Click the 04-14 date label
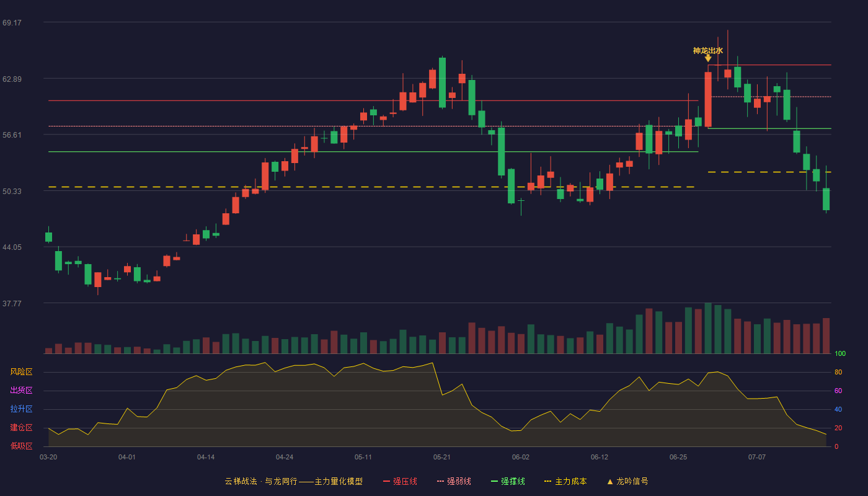Screen dimensions: 868x496 pos(206,457)
